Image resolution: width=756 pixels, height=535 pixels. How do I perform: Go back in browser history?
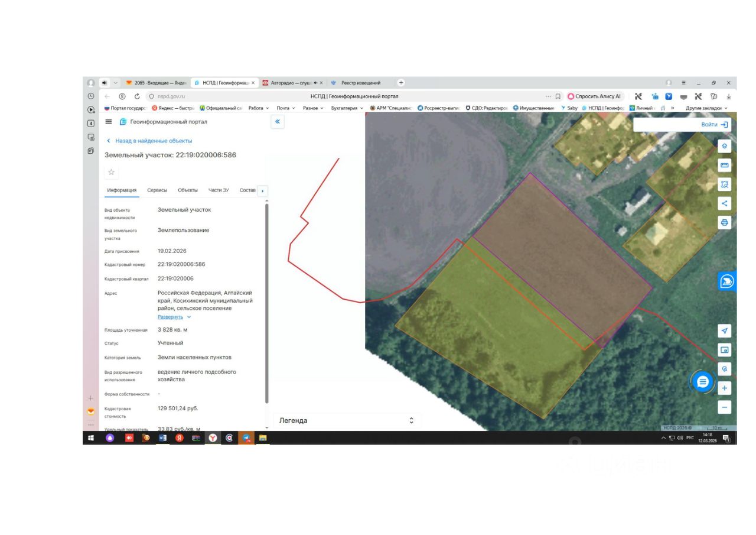[107, 96]
